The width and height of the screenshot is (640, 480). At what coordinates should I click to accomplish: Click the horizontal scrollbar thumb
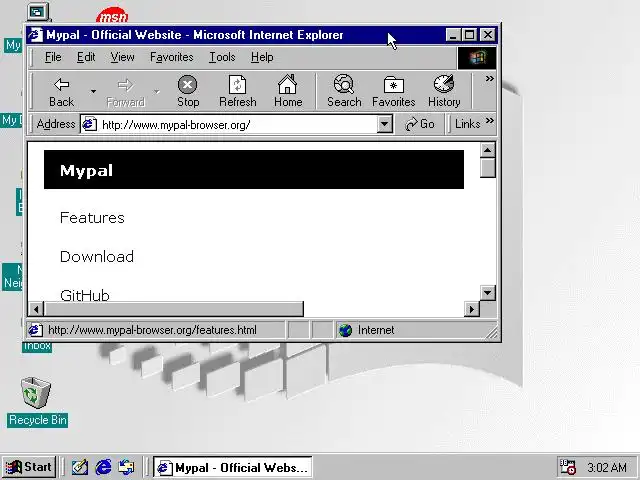click(x=174, y=309)
